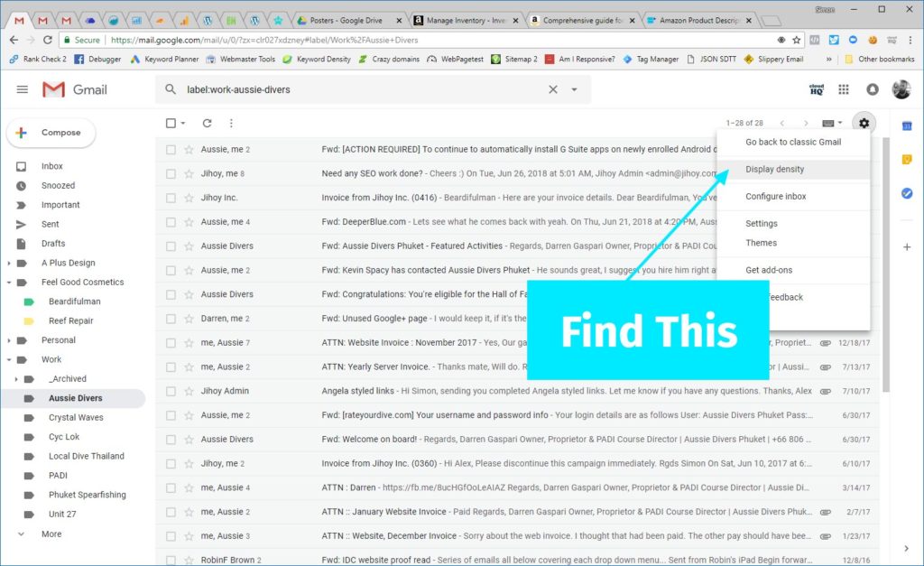Open the Reef Repair label

(x=70, y=320)
